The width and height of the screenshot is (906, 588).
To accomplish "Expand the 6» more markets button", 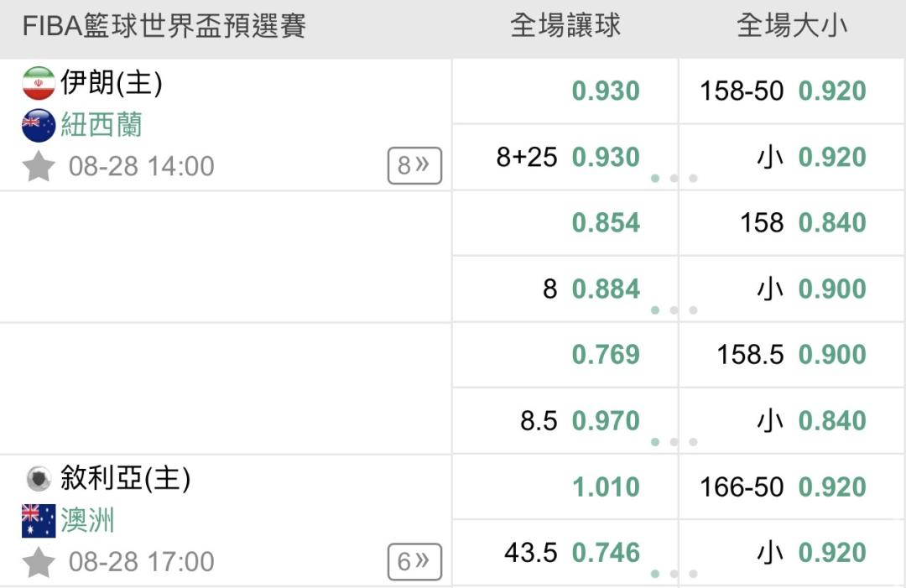I will tap(414, 562).
